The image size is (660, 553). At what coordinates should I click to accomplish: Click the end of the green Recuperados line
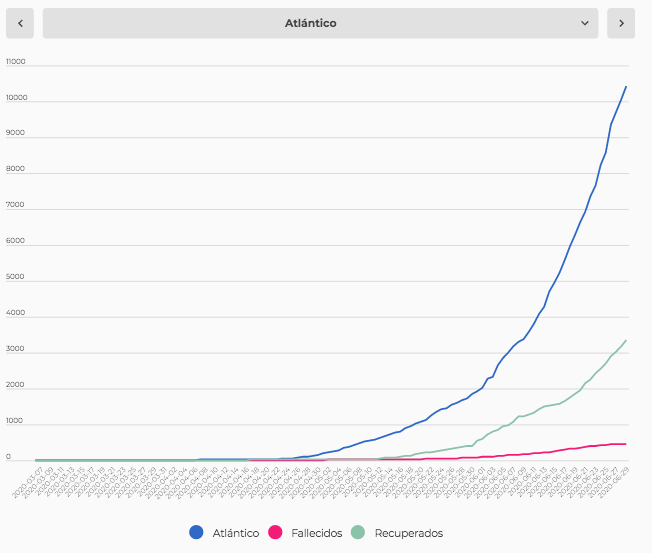point(626,340)
